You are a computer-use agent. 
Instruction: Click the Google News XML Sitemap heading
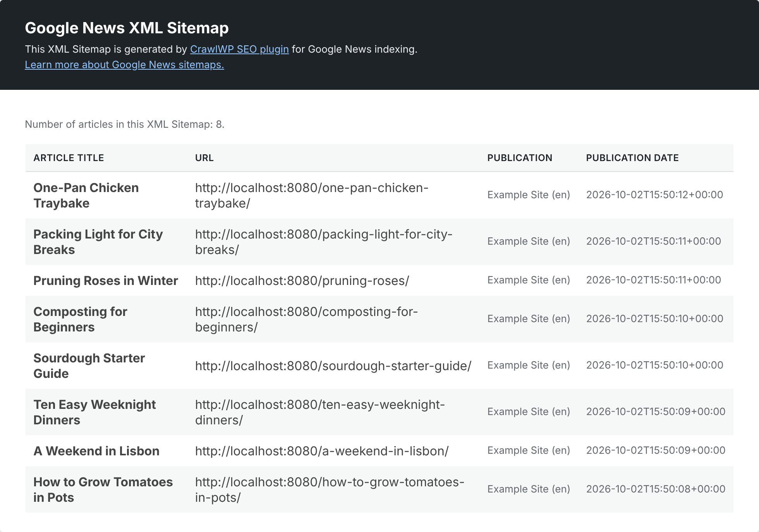click(x=127, y=28)
